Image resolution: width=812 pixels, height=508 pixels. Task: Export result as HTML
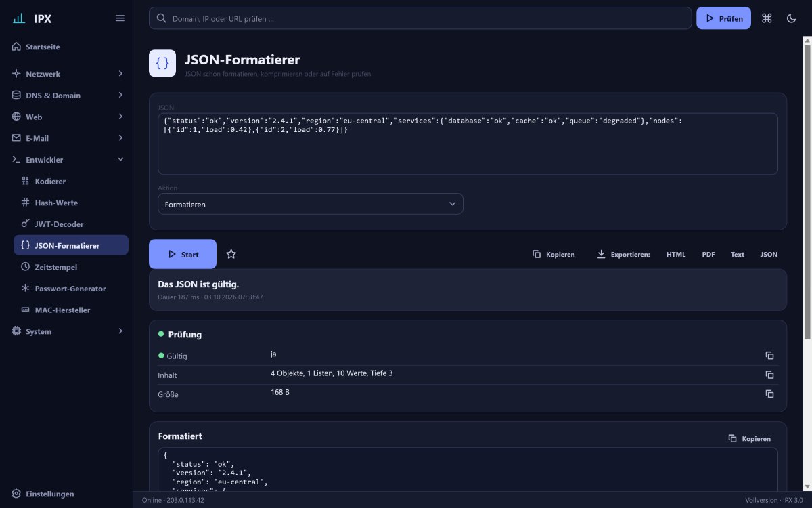pyautogui.click(x=676, y=255)
